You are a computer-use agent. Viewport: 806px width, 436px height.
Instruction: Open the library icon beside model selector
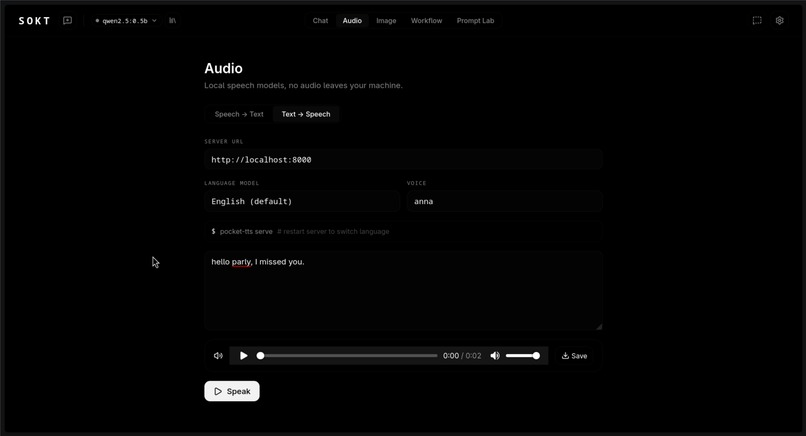click(x=173, y=21)
